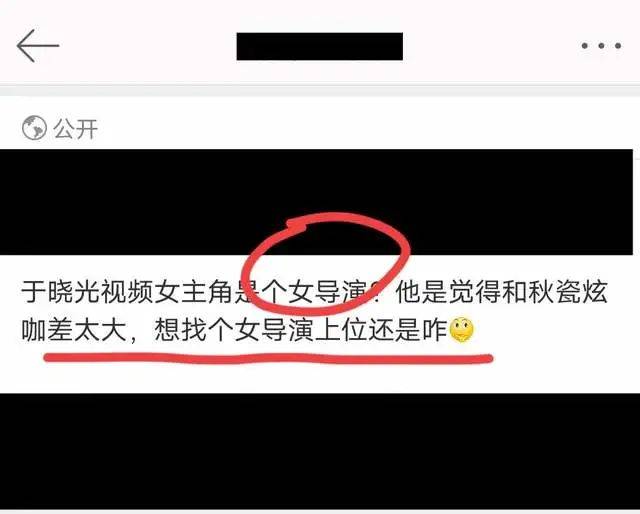Click the words 咖差太大
Image resolution: width=640 pixels, height=514 pixels.
(x=74, y=329)
